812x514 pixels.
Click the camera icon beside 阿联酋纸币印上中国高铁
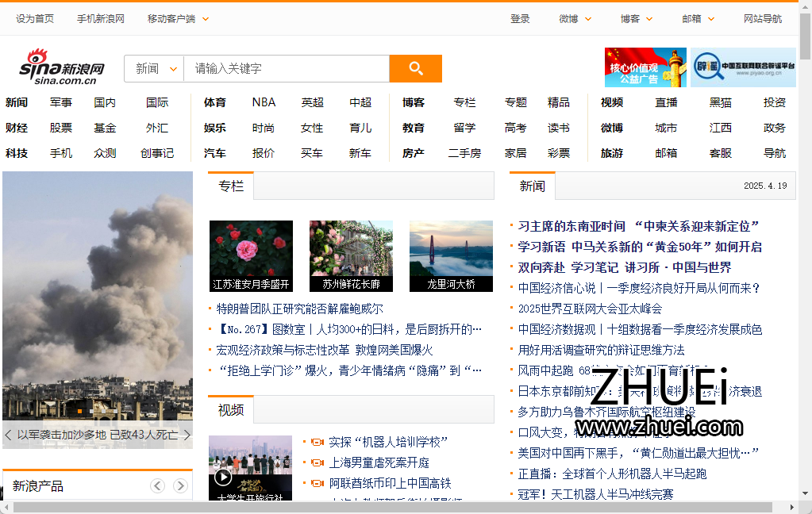pyautogui.click(x=317, y=482)
